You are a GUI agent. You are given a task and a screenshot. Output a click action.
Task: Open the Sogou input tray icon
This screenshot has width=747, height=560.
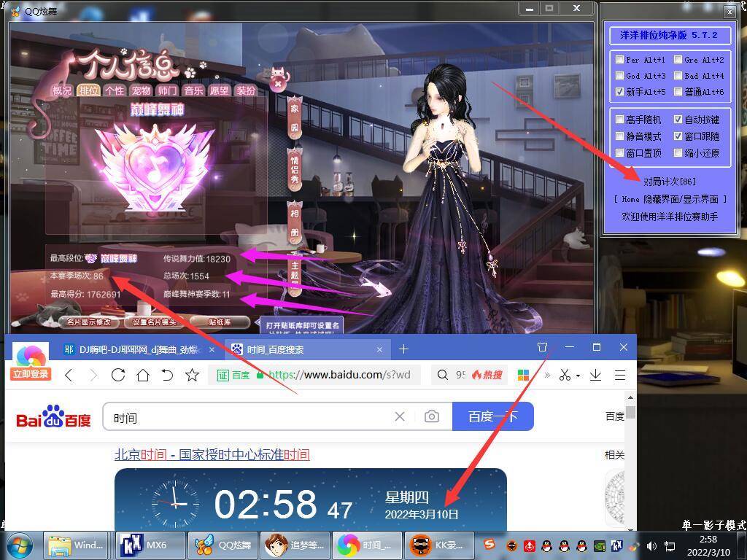click(489, 545)
